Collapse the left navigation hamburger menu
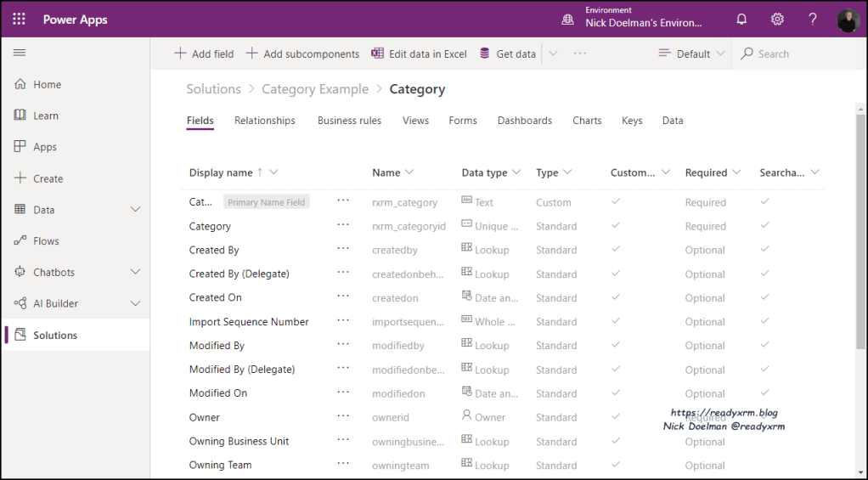 [20, 53]
